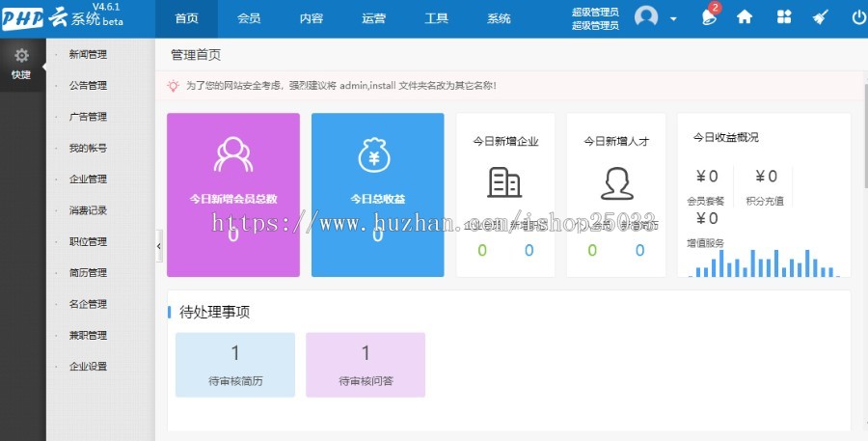Viewport: 868px width, 441px height.
Task: Click the members icon in purple card
Action: click(233, 154)
